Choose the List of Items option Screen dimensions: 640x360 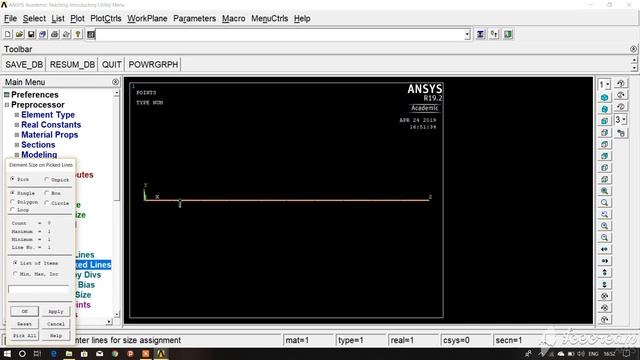15,263
